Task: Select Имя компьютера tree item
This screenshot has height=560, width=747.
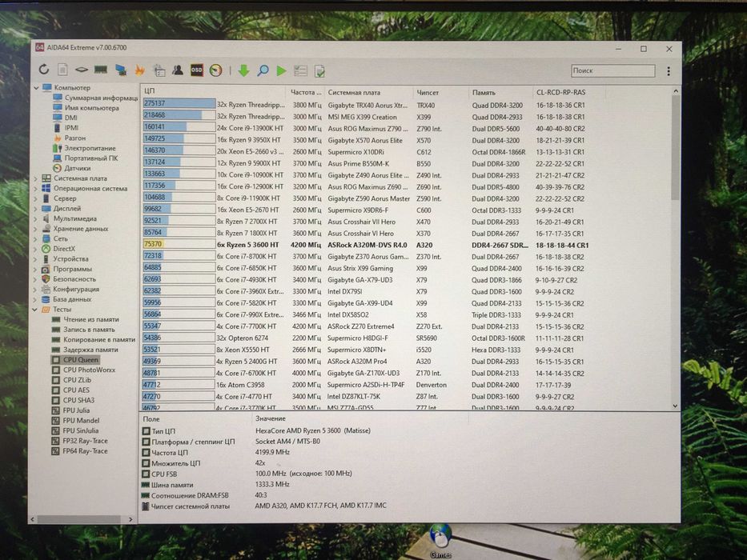Action: click(92, 108)
